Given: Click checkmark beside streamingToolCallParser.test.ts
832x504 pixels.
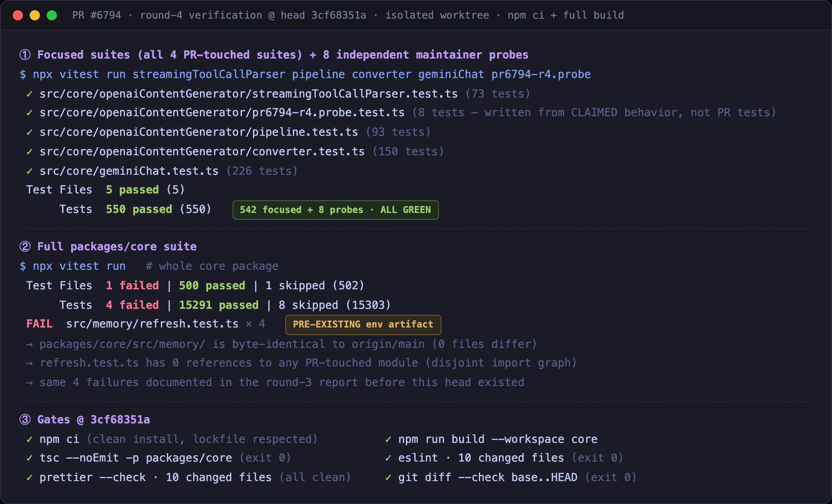Looking at the screenshot, I should point(29,94).
